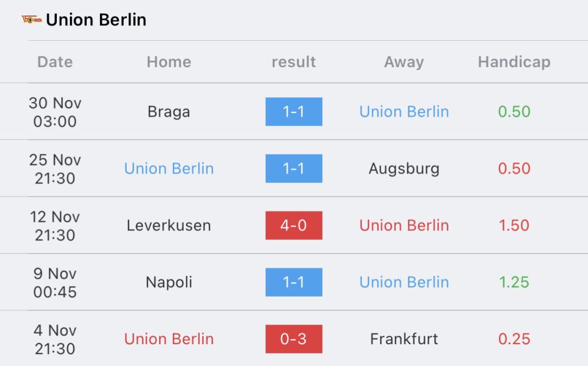This screenshot has height=366, width=588.
Task: Select the green 0.50 handicap value
Action: pyautogui.click(x=514, y=112)
